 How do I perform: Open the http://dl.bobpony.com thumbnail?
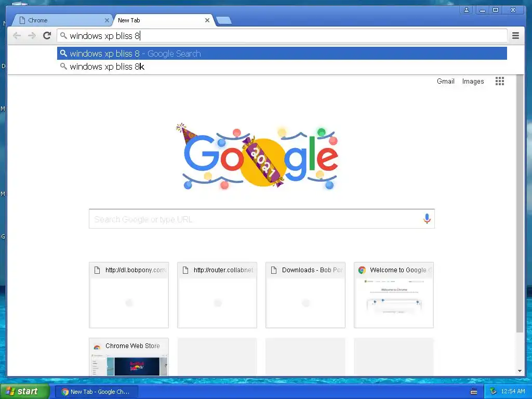(x=129, y=295)
